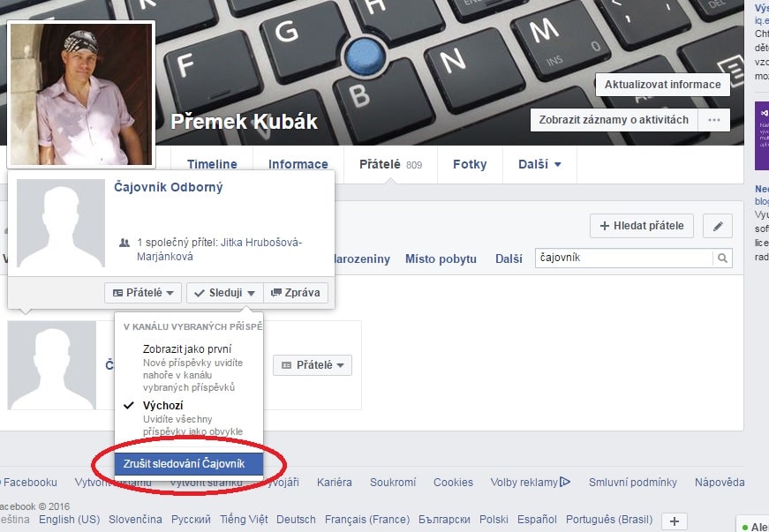
Task: Open the Přátelé dropdown in the friend card
Action: pyautogui.click(x=313, y=365)
